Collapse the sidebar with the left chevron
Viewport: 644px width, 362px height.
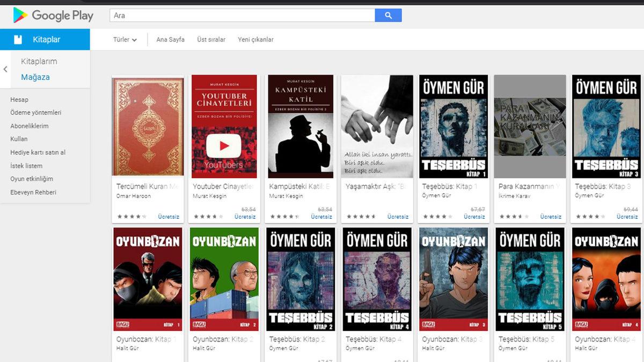click(x=5, y=69)
